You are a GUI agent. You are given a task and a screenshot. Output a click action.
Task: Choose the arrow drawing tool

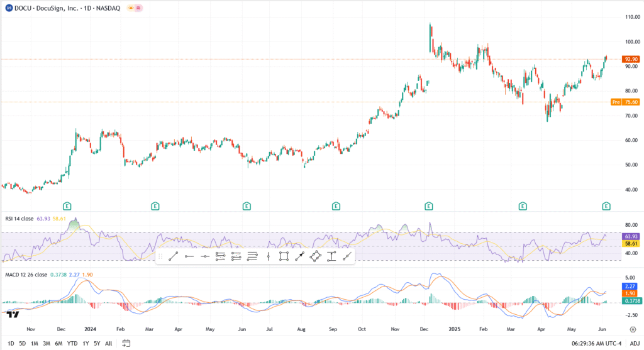pos(299,256)
